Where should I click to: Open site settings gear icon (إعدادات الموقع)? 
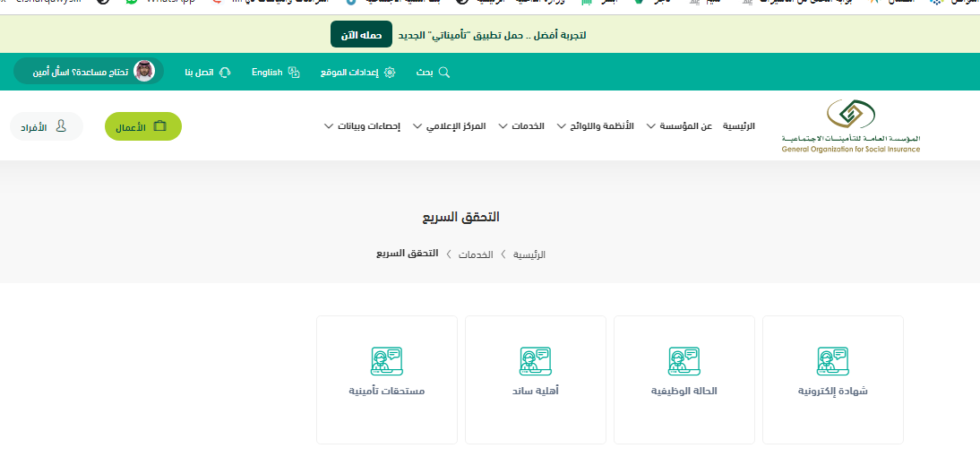pyautogui.click(x=390, y=72)
